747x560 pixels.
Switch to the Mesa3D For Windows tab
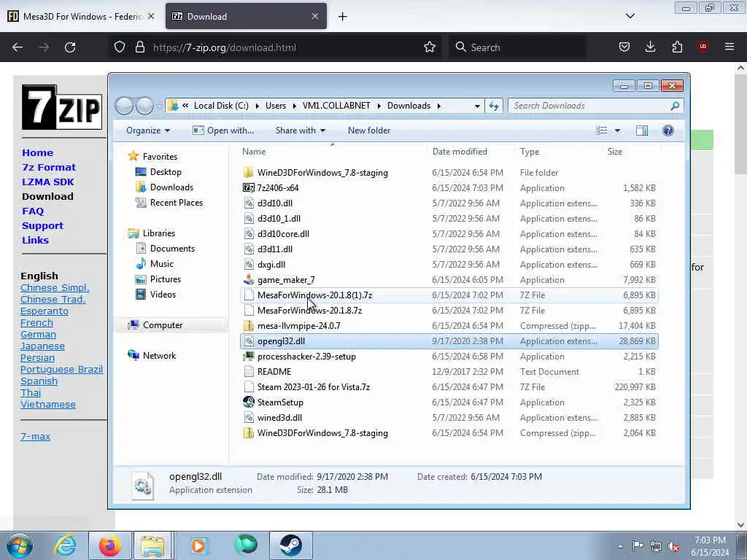[x=81, y=16]
